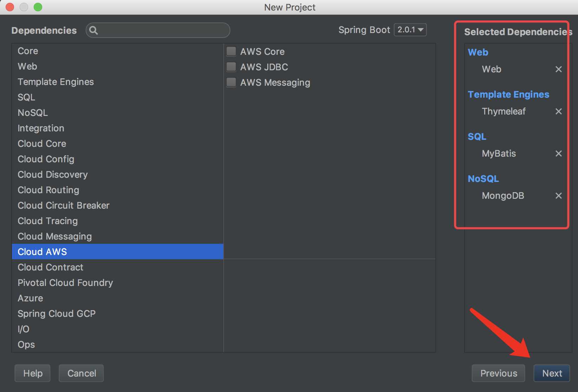Screen dimensions: 578x392
Task: Click the Next button
Action: [552, 373]
